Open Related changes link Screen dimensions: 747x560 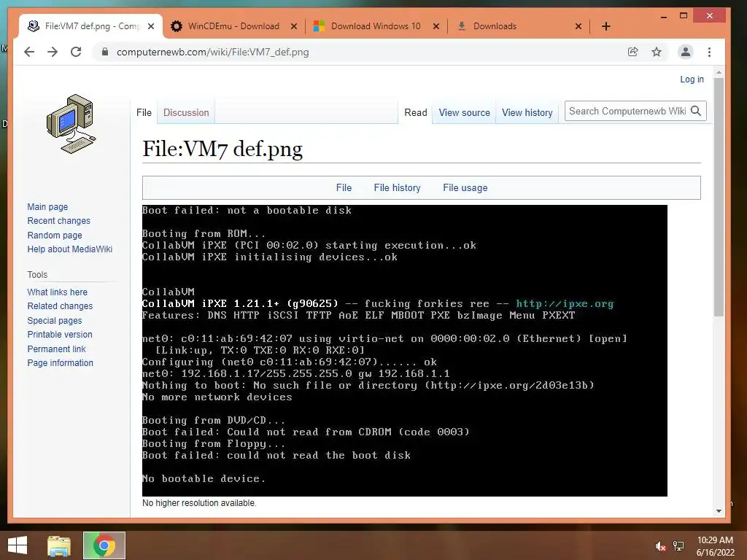coord(60,306)
